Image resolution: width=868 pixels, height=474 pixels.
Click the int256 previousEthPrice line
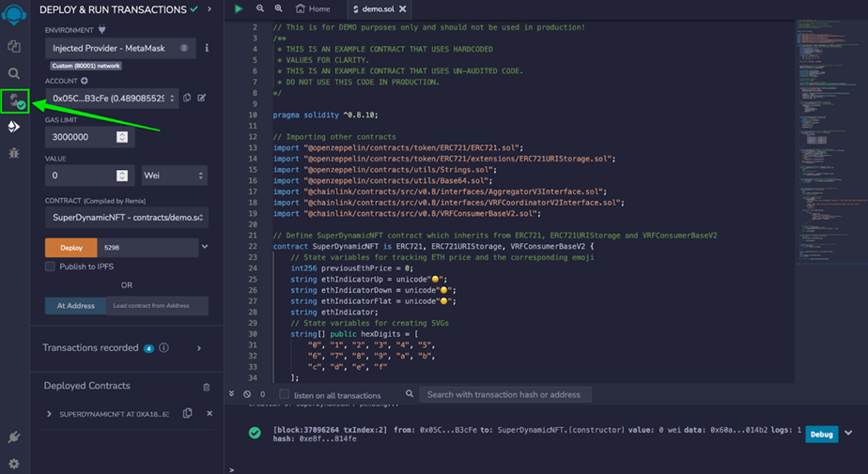352,268
